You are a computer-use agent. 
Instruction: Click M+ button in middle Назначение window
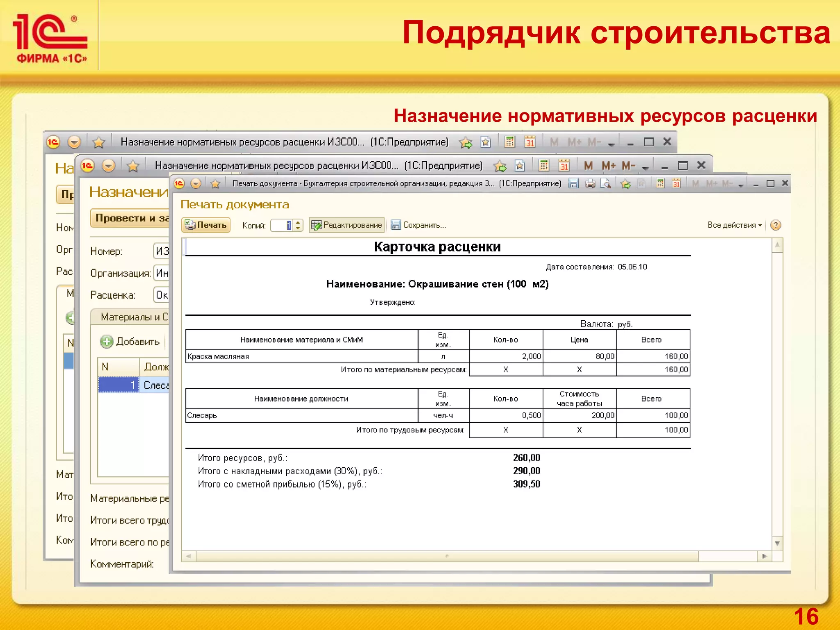[x=609, y=165]
